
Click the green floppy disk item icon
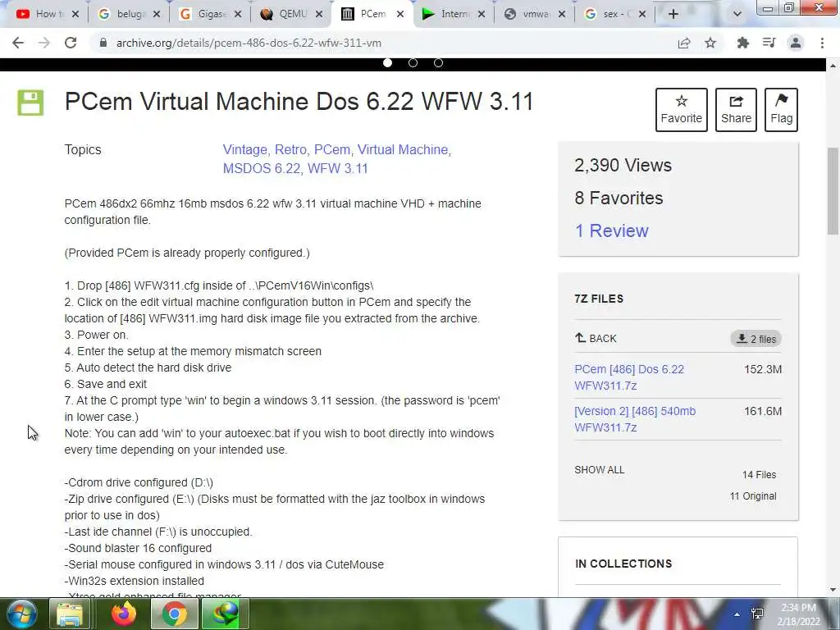pos(30,103)
